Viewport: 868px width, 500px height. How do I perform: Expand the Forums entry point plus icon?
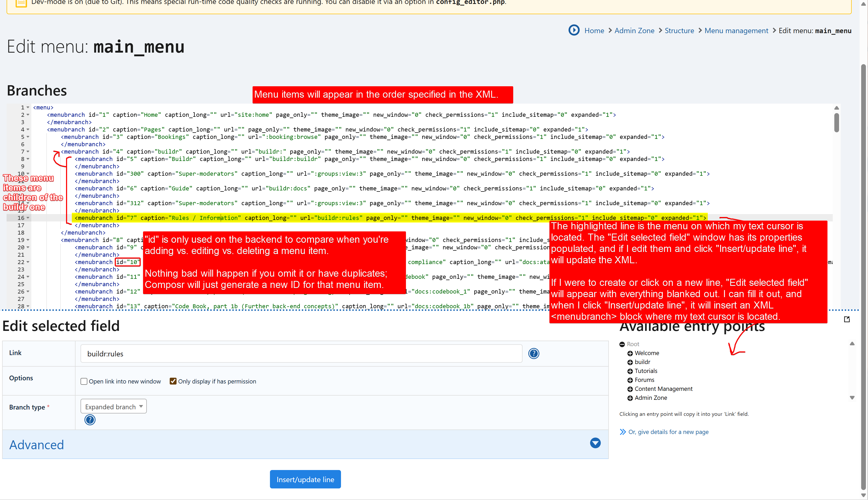pyautogui.click(x=630, y=380)
